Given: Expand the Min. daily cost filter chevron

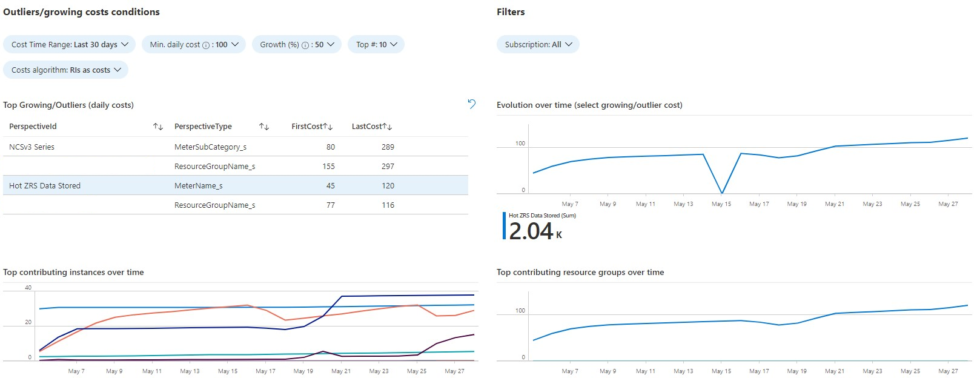Looking at the screenshot, I should (235, 44).
